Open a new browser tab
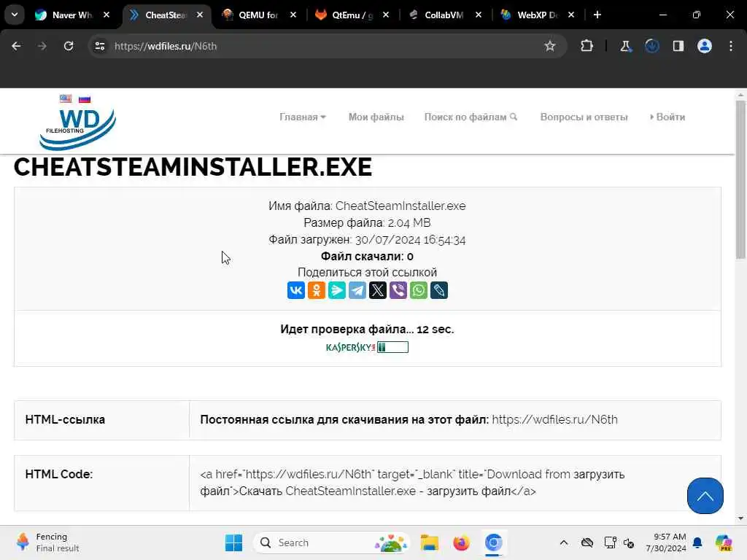 pos(597,15)
